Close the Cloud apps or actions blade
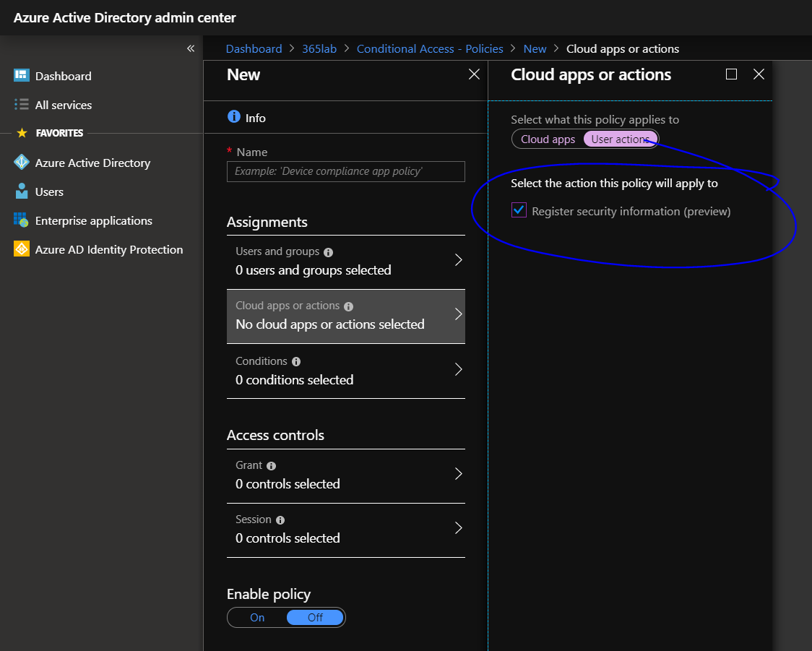This screenshot has width=812, height=651. 759,74
